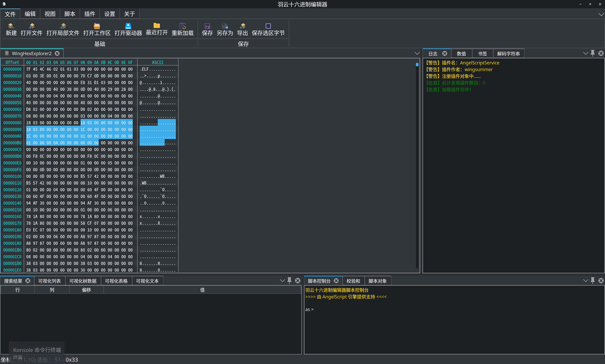Close the WingHexExplorer2 file tab

coord(57,53)
